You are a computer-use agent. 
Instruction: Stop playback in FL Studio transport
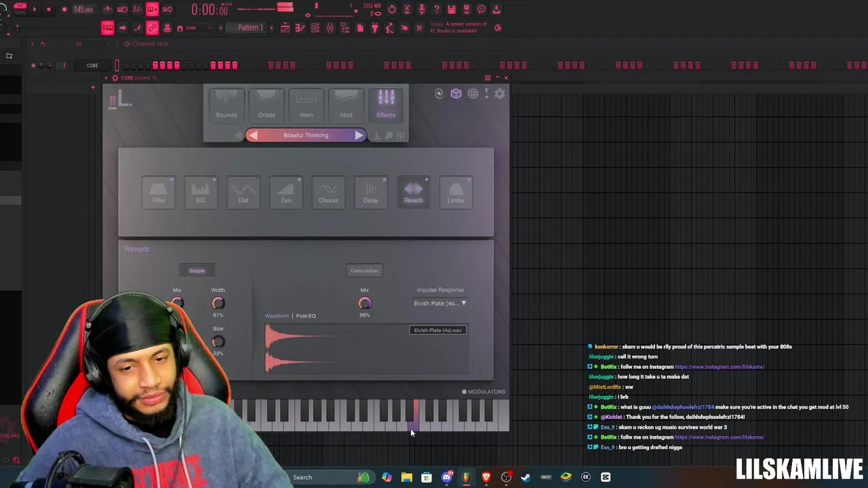(x=49, y=9)
